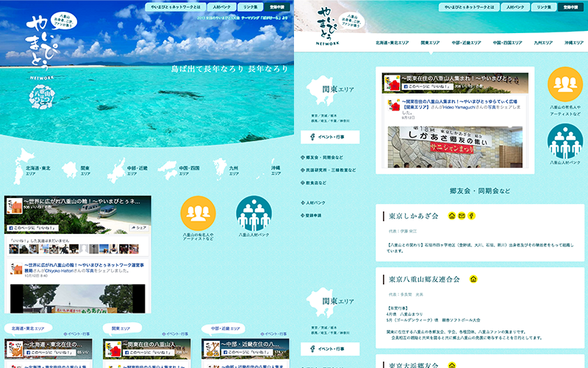Click the white イベント・行事 button above 郷友会・同期会など
The height and width of the screenshot is (368, 588).
(330, 137)
